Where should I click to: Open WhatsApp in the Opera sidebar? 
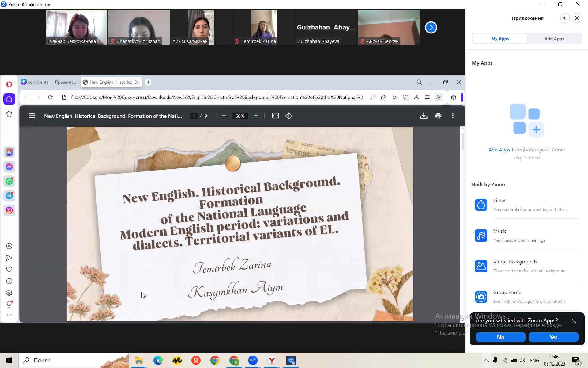coord(9,181)
